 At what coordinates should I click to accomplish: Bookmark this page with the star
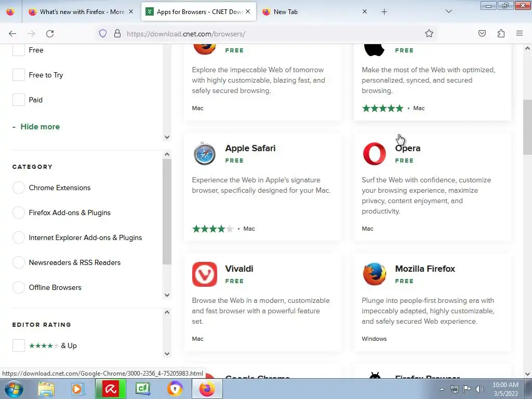coord(429,34)
